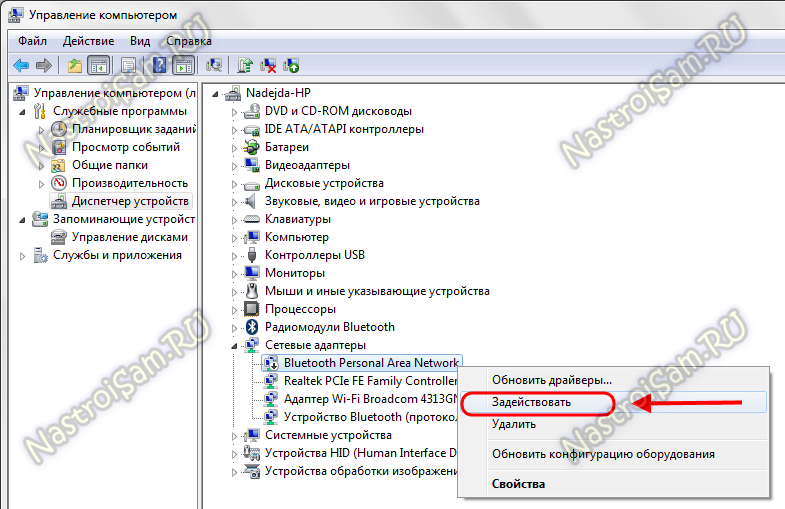Expand the IDE ATA/ATAPI контроллеры node
This screenshot has height=509, width=785.
pyautogui.click(x=234, y=130)
